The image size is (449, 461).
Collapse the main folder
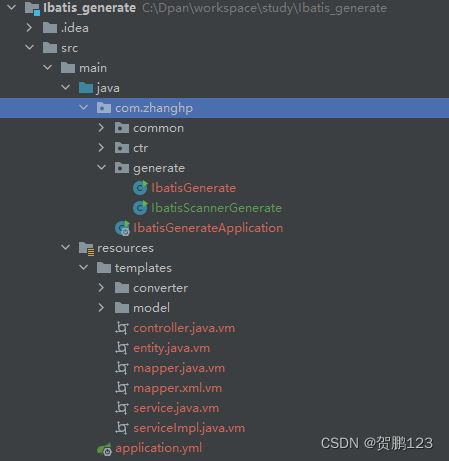coord(48,67)
